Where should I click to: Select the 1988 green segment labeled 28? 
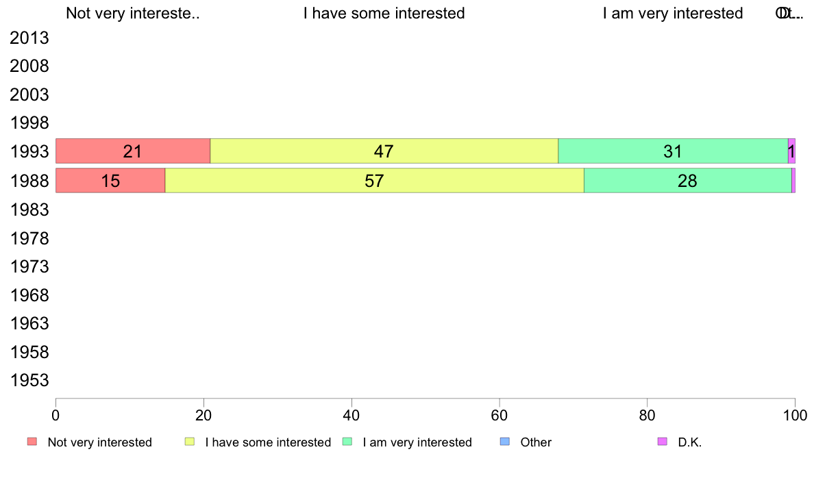pyautogui.click(x=687, y=181)
